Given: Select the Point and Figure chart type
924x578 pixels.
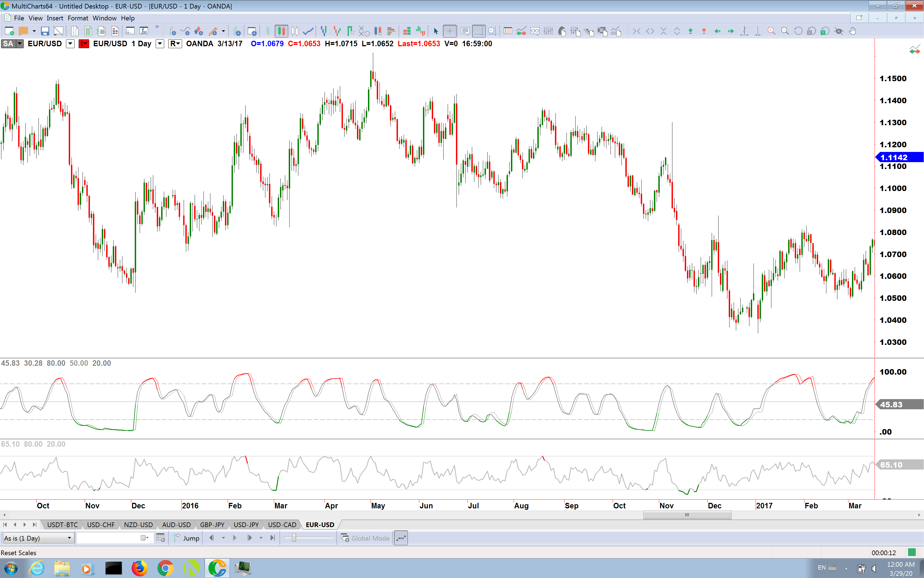Looking at the screenshot, I should coord(364,31).
